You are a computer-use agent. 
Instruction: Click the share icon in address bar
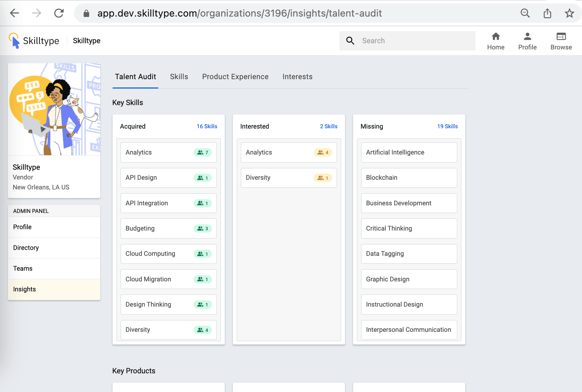pos(547,13)
